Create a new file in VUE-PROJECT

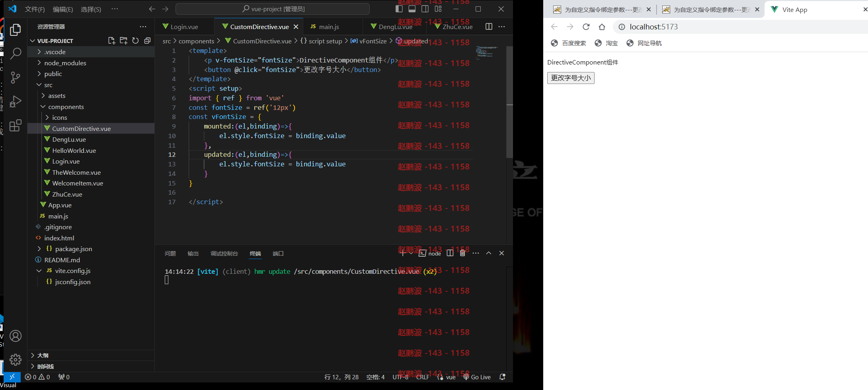(x=111, y=41)
